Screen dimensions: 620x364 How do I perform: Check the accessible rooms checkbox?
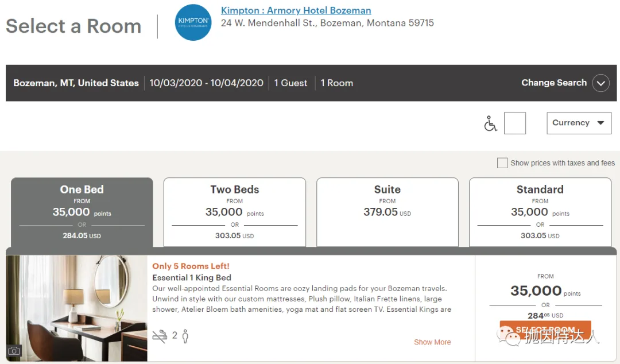click(x=514, y=123)
